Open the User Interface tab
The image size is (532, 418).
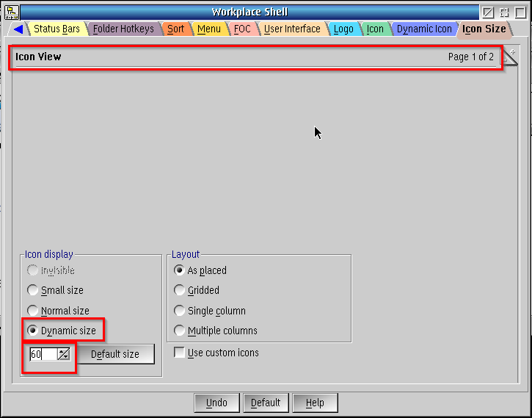(x=292, y=29)
